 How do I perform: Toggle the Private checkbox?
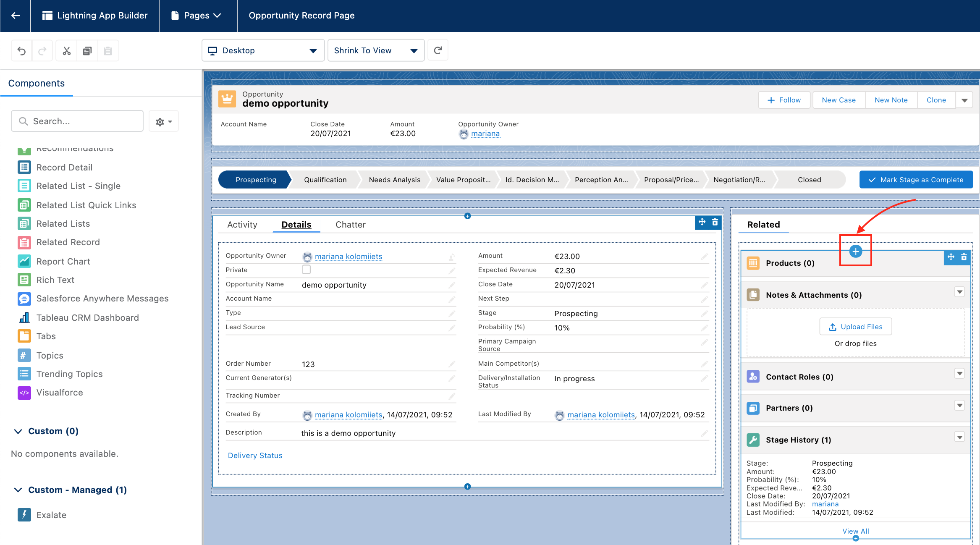pos(307,270)
